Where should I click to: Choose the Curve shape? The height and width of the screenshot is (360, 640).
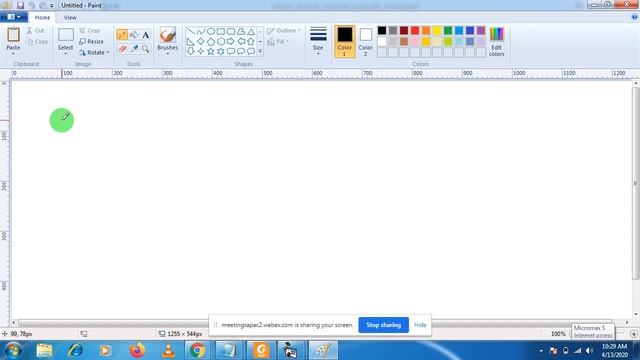pos(201,31)
